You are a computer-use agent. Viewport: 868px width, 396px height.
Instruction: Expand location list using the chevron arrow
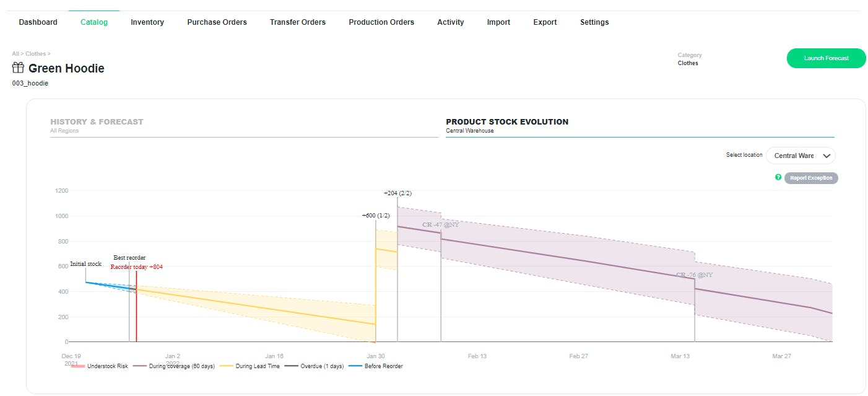point(826,156)
